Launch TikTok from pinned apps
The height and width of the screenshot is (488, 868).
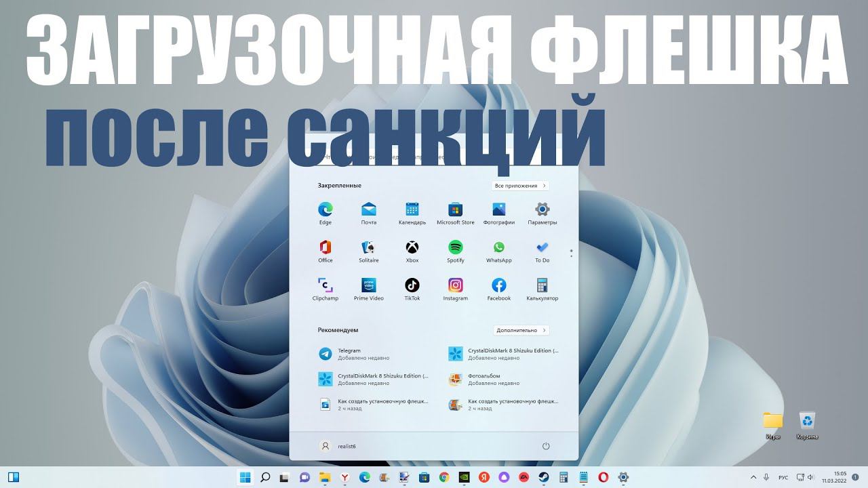coord(412,289)
